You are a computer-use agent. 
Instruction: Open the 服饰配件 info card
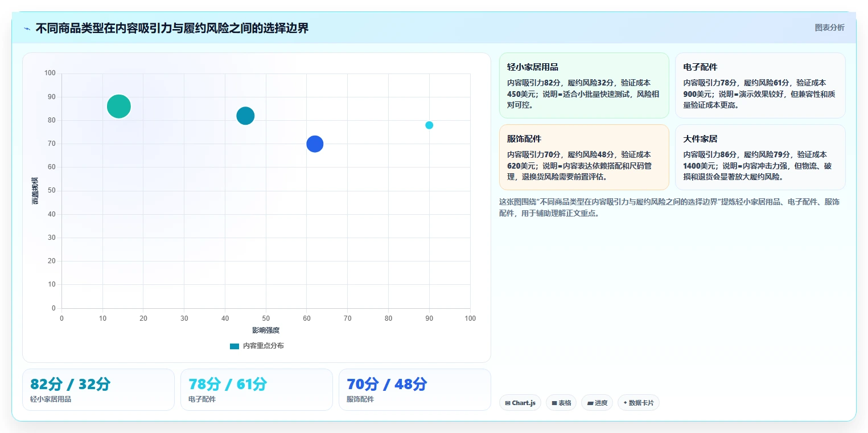(584, 157)
